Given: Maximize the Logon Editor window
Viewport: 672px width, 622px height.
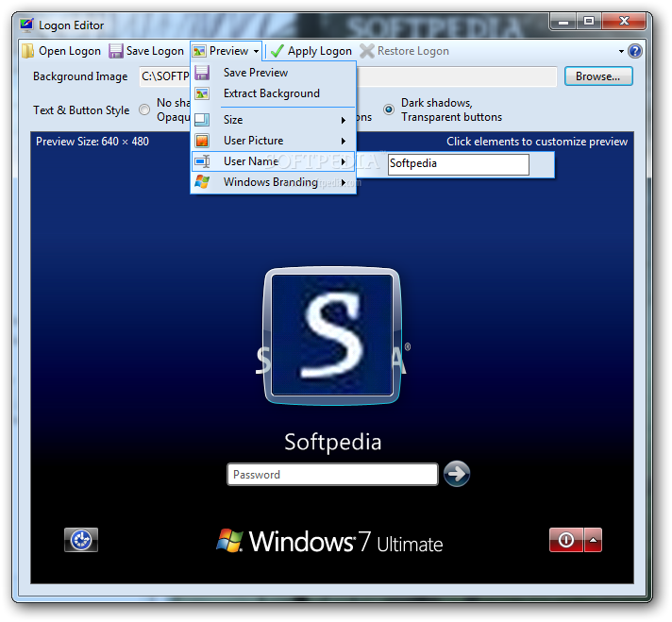Looking at the screenshot, I should [x=589, y=21].
